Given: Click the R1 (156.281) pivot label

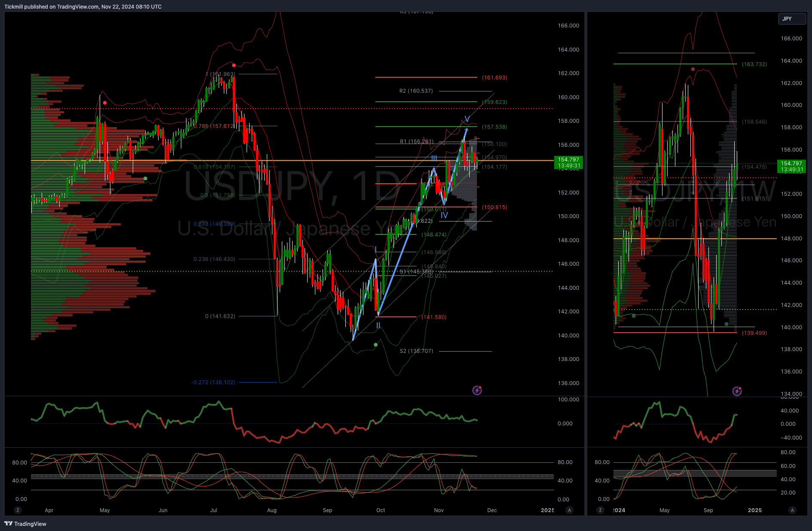Looking at the screenshot, I should pyautogui.click(x=417, y=142).
